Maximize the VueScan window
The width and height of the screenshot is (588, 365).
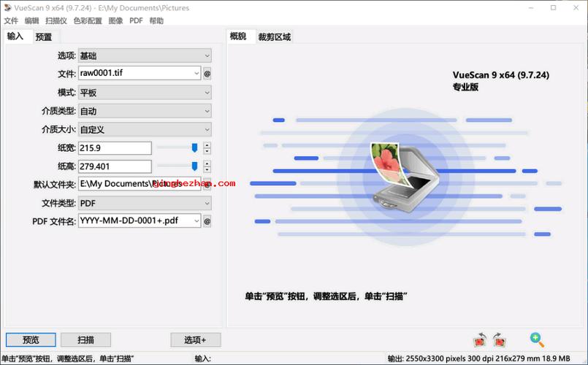coord(553,8)
